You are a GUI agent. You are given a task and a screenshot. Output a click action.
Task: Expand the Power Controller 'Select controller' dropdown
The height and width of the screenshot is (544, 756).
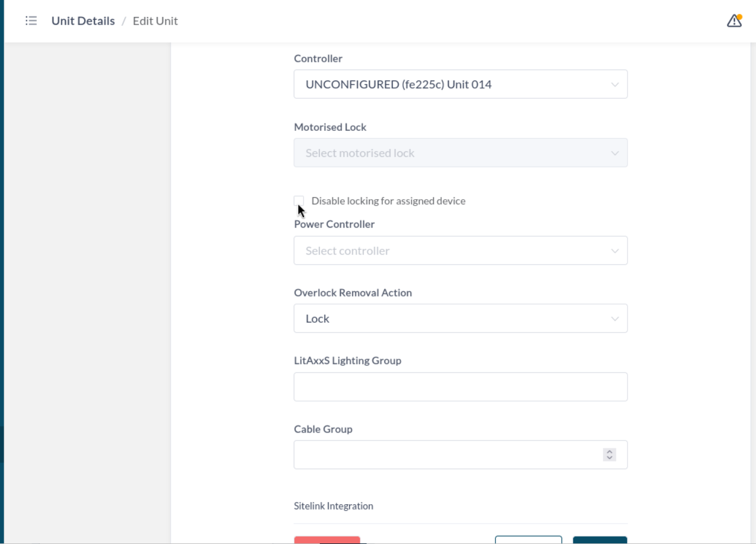point(460,250)
